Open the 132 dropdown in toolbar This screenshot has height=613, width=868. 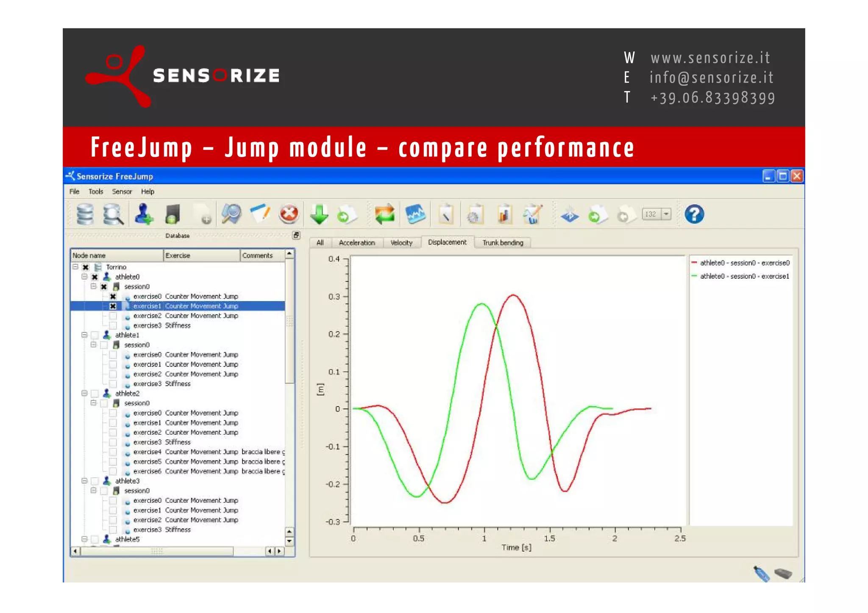point(666,214)
